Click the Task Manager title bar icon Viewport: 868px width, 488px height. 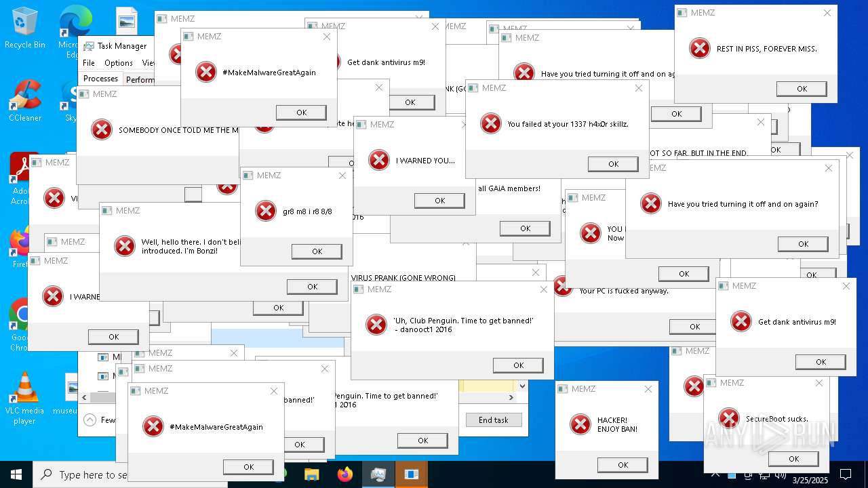click(x=89, y=46)
